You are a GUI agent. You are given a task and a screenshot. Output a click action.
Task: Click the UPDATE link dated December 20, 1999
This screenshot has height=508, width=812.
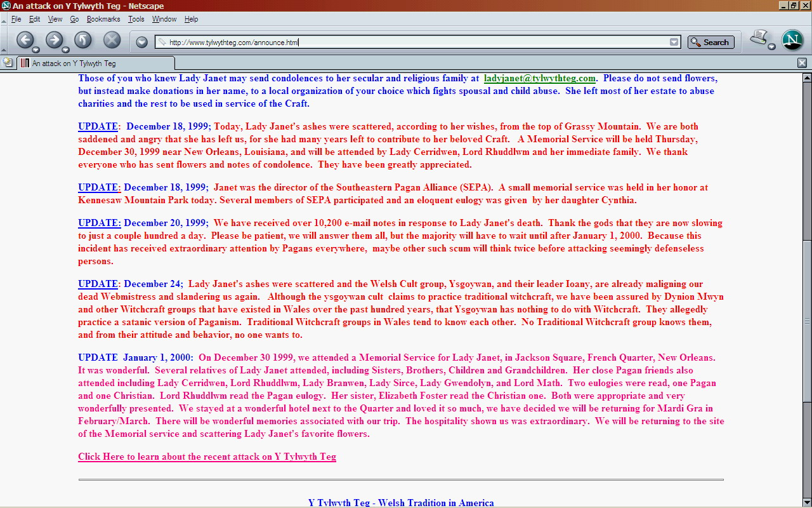pos(99,223)
